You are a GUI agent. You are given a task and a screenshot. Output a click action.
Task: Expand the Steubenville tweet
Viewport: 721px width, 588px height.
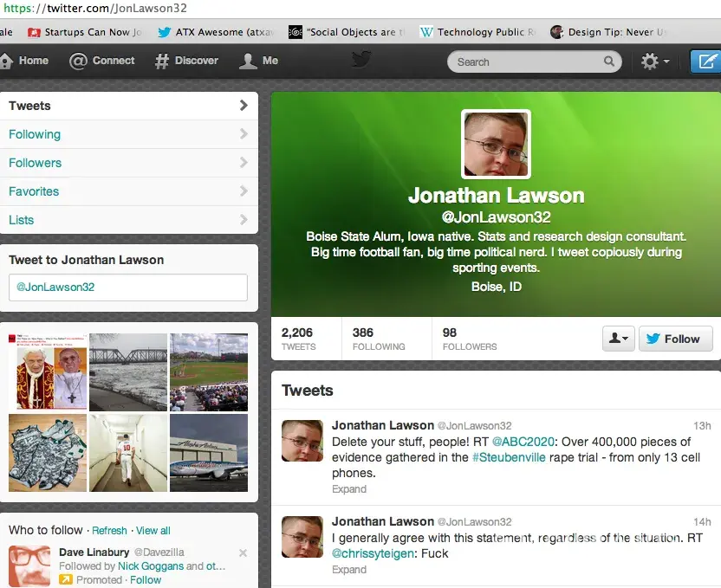tap(349, 488)
